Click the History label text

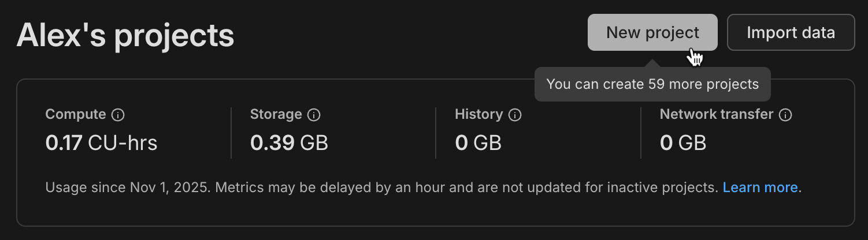pyautogui.click(x=478, y=114)
